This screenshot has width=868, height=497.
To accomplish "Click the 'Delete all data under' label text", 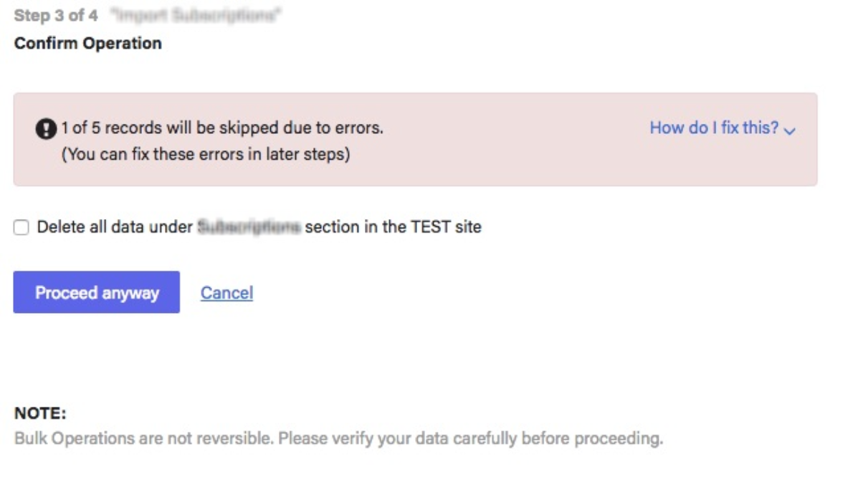I will 115,228.
